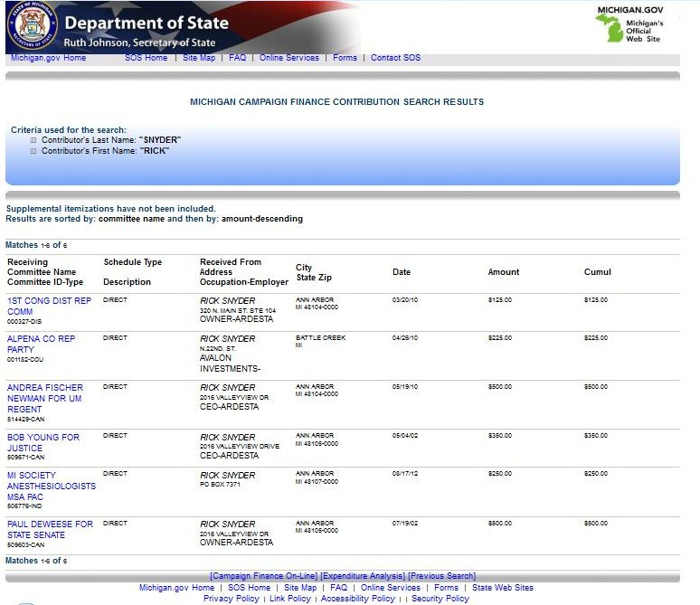Open MI SOCIETY ANESTHESIOLOGISTS MSA PAC link

pos(52,486)
